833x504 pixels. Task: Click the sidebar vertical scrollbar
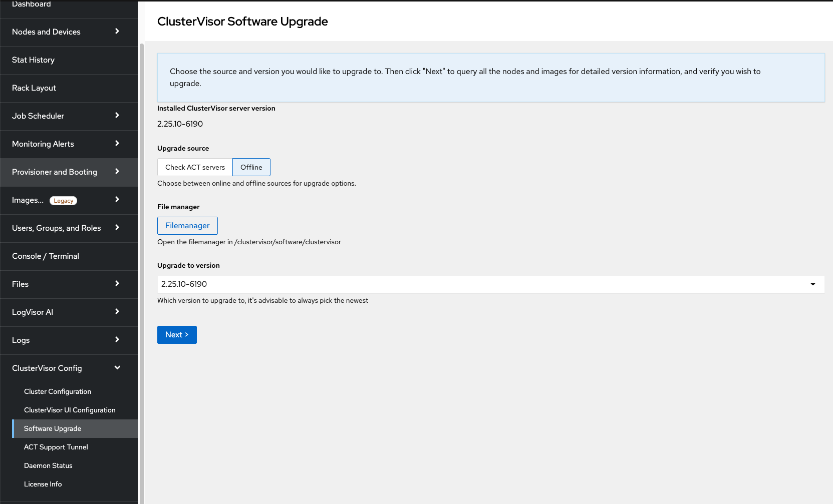pyautogui.click(x=142, y=250)
